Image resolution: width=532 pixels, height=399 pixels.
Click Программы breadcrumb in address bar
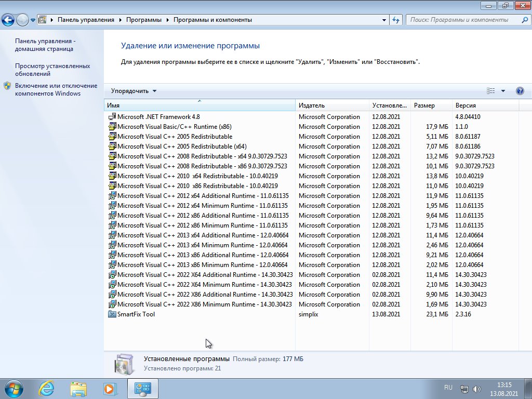pos(144,20)
